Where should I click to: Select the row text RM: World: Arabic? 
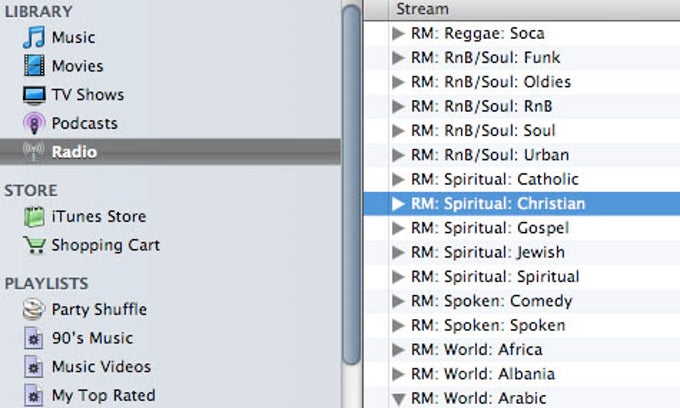(x=478, y=398)
